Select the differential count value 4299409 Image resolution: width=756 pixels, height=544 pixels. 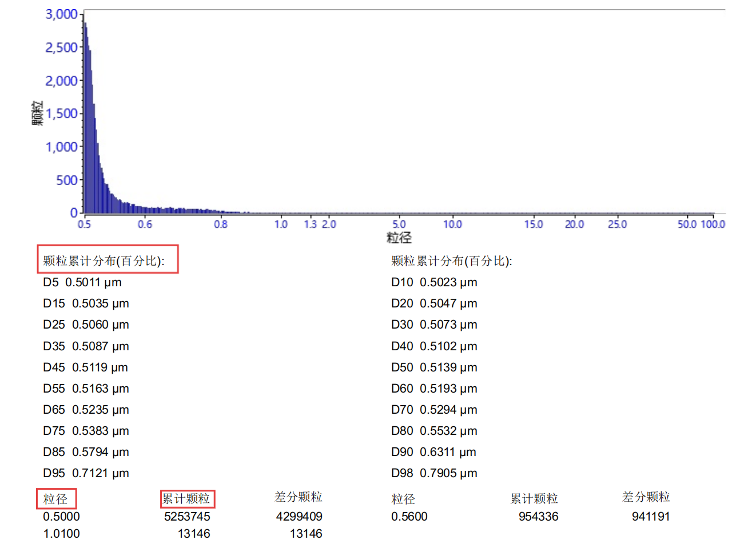coord(299,517)
